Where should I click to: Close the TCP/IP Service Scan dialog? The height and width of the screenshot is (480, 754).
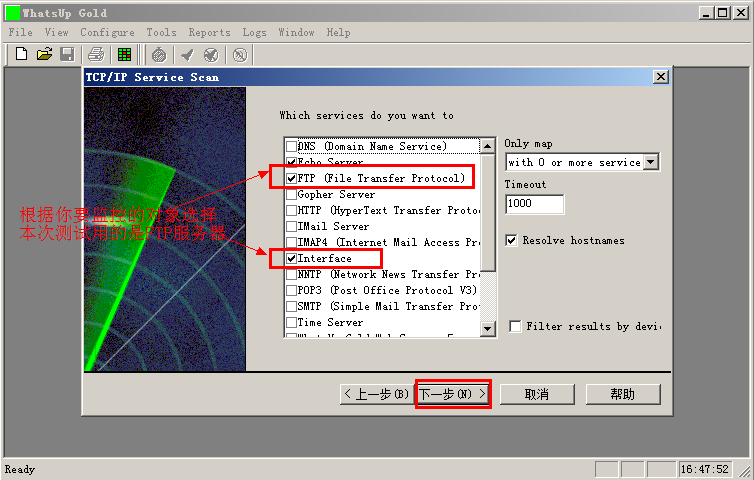point(661,76)
